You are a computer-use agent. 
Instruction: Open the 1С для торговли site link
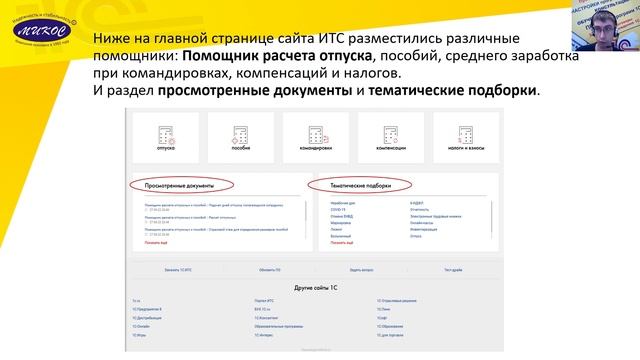coord(390,335)
